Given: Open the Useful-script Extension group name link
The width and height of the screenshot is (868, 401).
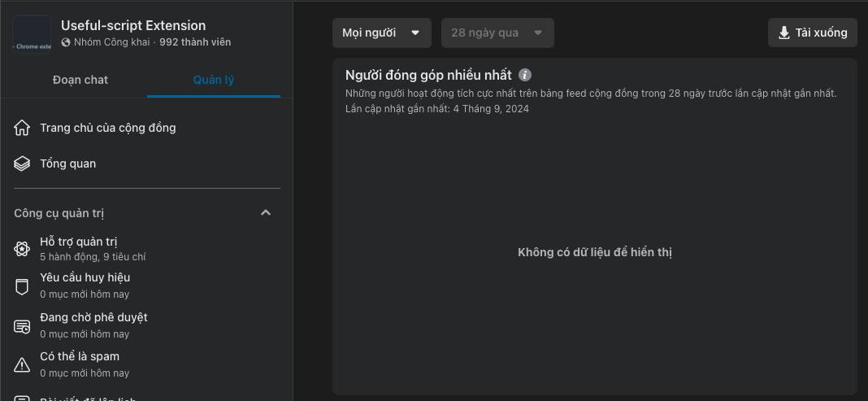Looking at the screenshot, I should pos(133,25).
